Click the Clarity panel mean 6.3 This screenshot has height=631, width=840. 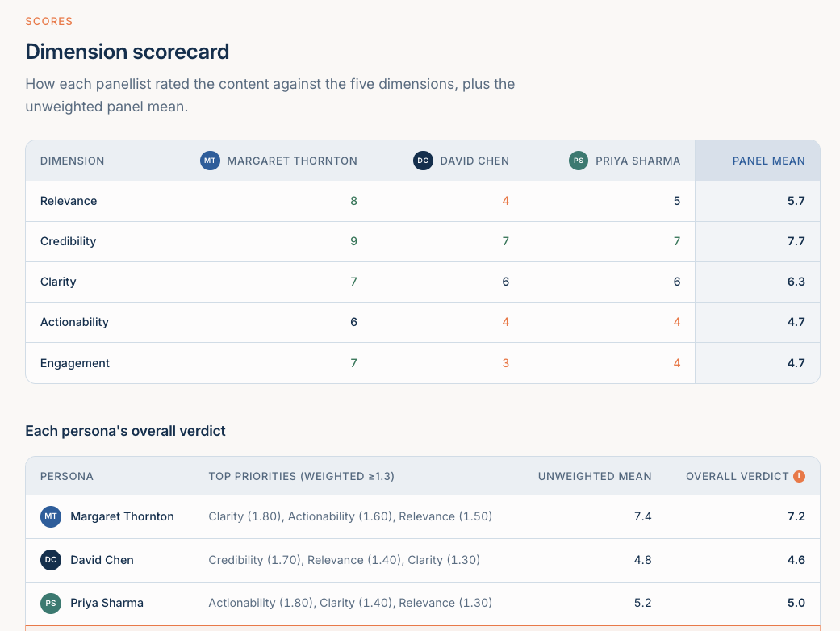[x=796, y=282]
